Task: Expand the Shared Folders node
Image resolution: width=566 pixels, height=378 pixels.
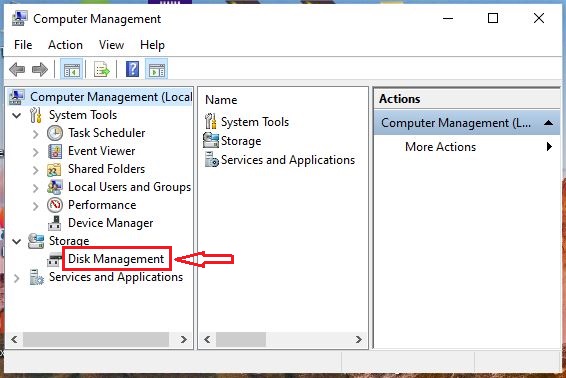Action: coord(35,170)
